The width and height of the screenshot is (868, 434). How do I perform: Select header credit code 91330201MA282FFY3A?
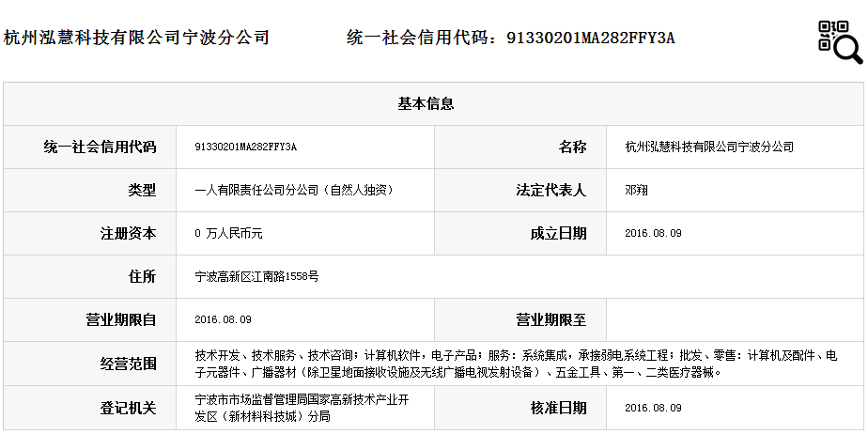(x=591, y=38)
